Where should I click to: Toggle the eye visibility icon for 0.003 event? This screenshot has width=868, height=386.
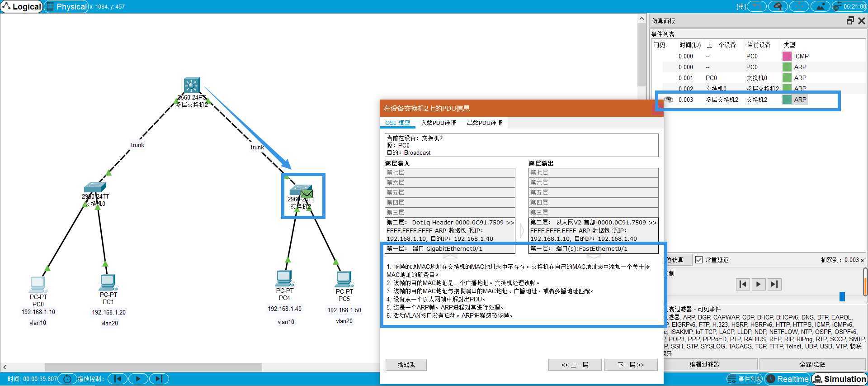668,100
